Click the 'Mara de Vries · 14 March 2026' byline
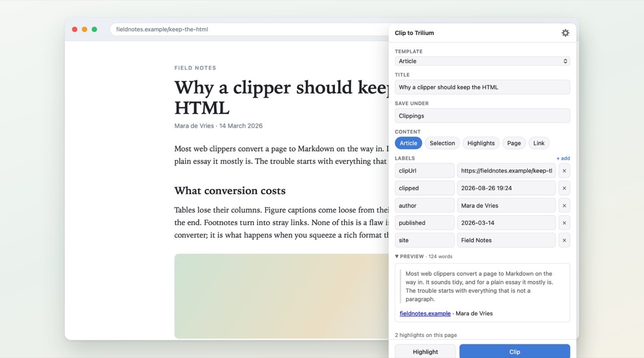644x358 pixels. coord(218,126)
